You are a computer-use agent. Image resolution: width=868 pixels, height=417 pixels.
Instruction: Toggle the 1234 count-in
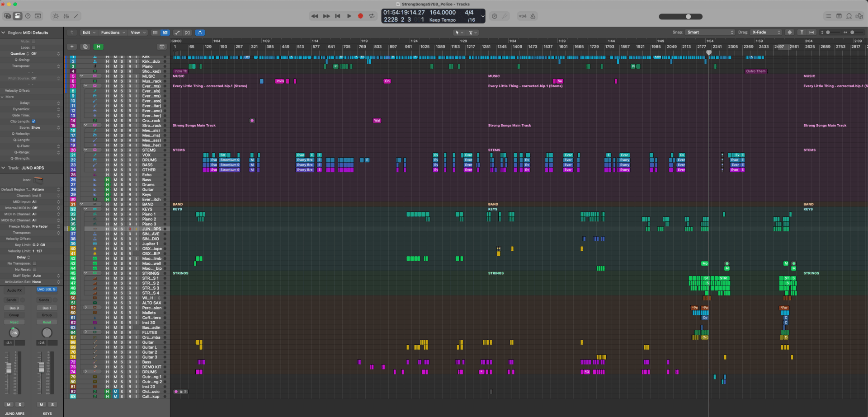(x=523, y=16)
